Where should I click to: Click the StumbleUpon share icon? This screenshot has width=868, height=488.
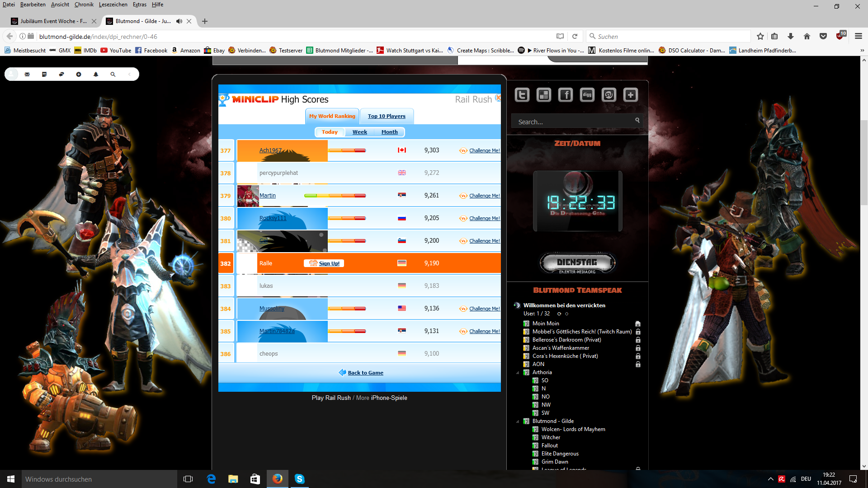point(609,95)
